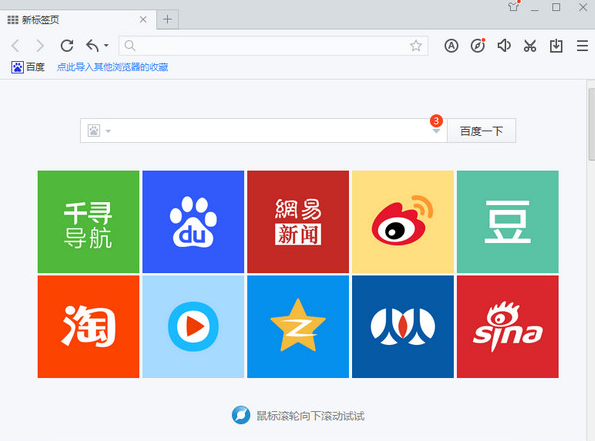Go forward with the forward arrow
Viewport: 595px width, 441px height.
coord(40,46)
